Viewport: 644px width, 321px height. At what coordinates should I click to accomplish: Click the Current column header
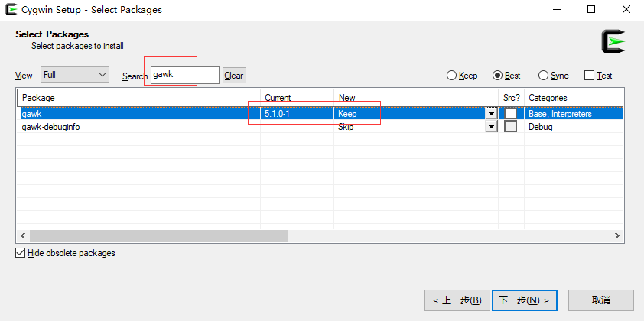[297, 98]
